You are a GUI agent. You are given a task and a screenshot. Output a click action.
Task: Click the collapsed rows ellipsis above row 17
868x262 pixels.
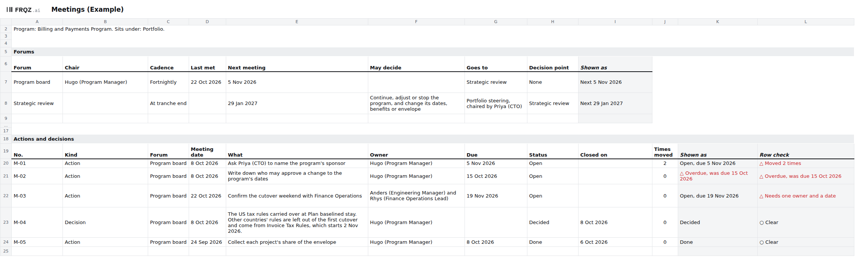[x=6, y=125]
